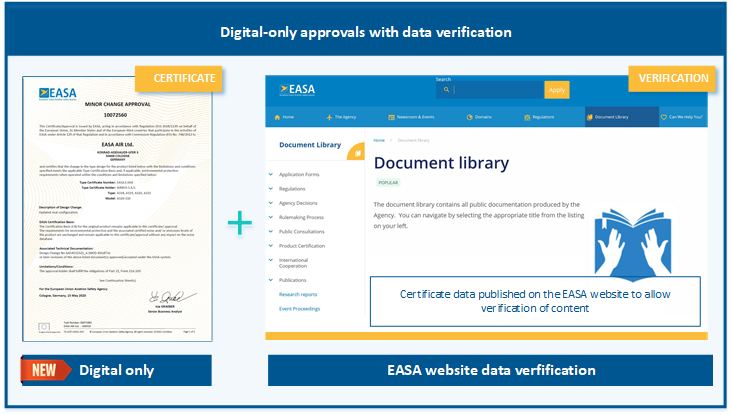Open the Document Library navbar tab
Image resolution: width=732 pixels, height=415 pixels.
615,117
